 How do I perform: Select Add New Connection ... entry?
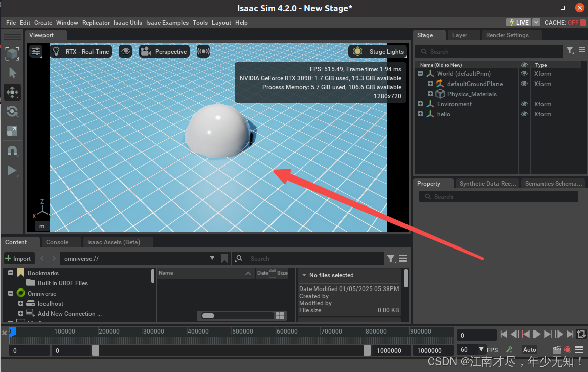tap(69, 314)
